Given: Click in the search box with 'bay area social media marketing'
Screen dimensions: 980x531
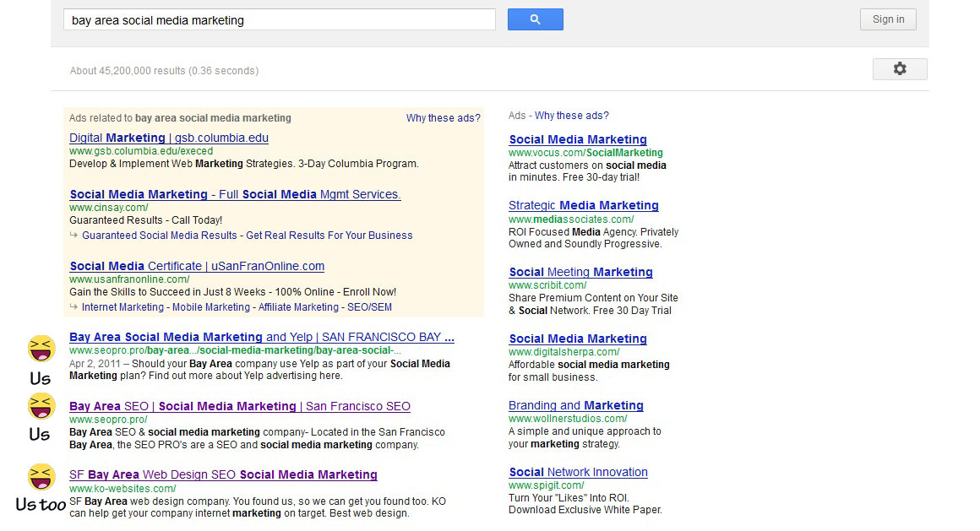Looking at the screenshot, I should (280, 19).
